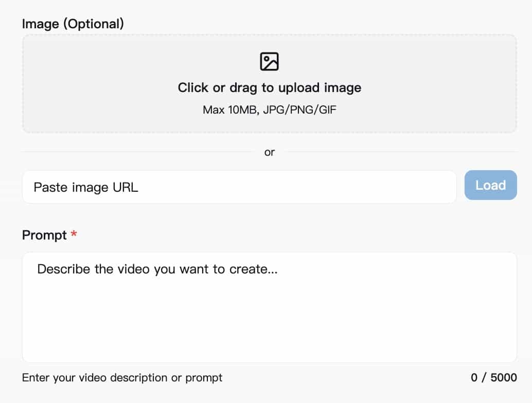Click the "Prompt" field label

pyautogui.click(x=44, y=235)
